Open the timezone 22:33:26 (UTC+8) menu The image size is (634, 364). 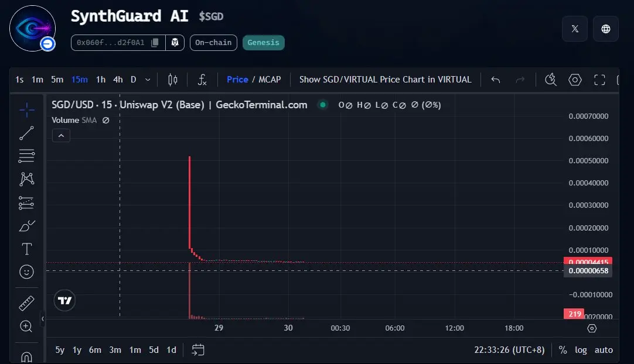pyautogui.click(x=509, y=350)
